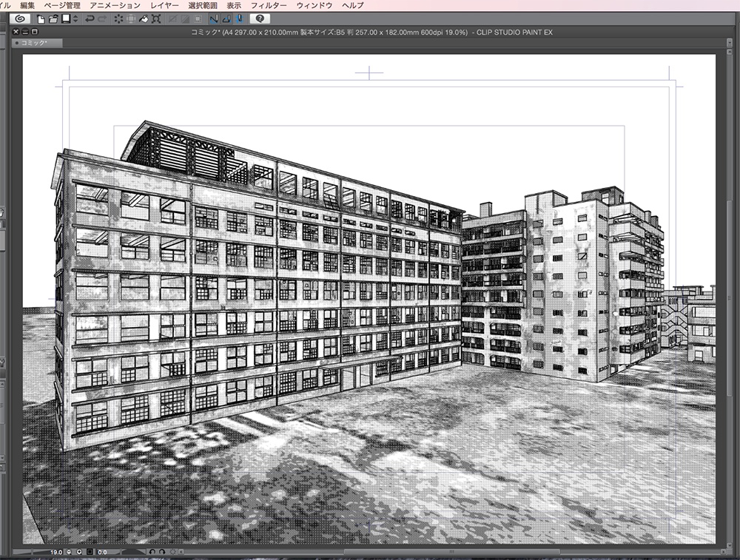This screenshot has height=560, width=740.
Task: Click the Fit to screen icon
Action: 90,552
